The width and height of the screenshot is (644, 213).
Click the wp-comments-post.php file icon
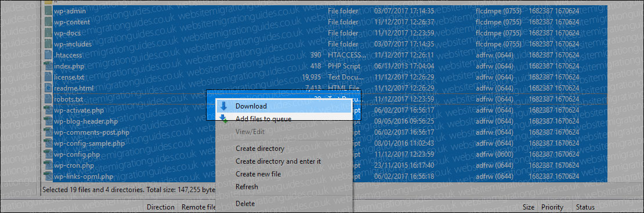point(49,132)
